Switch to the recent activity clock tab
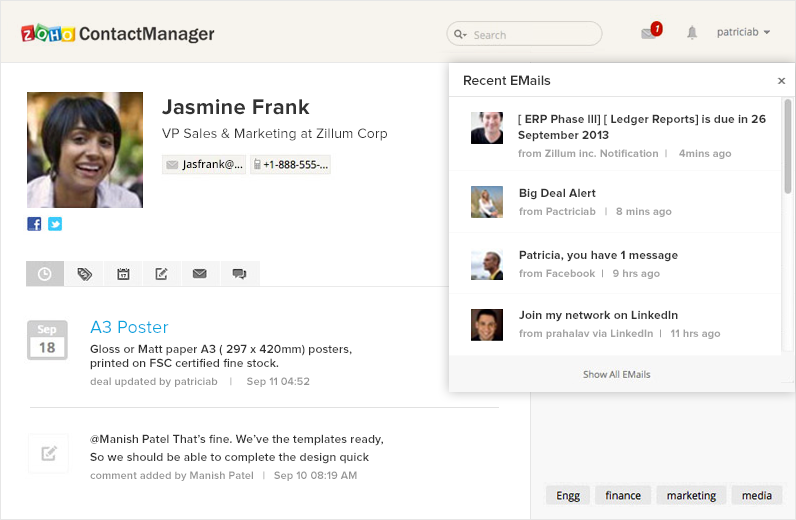The width and height of the screenshot is (796, 520). click(x=45, y=274)
